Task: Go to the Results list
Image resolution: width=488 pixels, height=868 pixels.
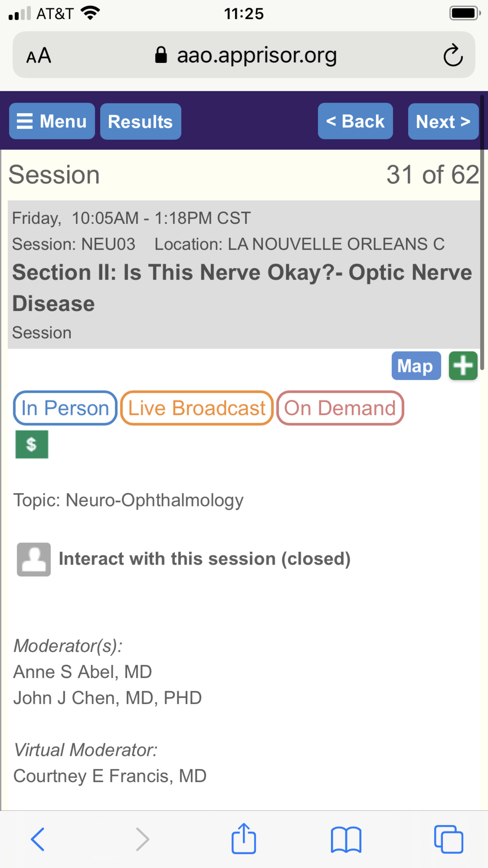Action: point(141,122)
